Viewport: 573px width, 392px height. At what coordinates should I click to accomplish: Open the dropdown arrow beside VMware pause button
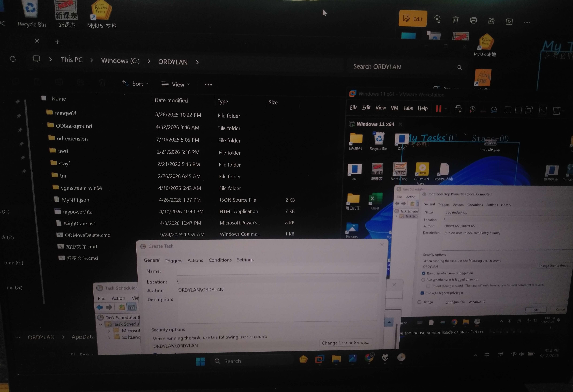point(446,109)
